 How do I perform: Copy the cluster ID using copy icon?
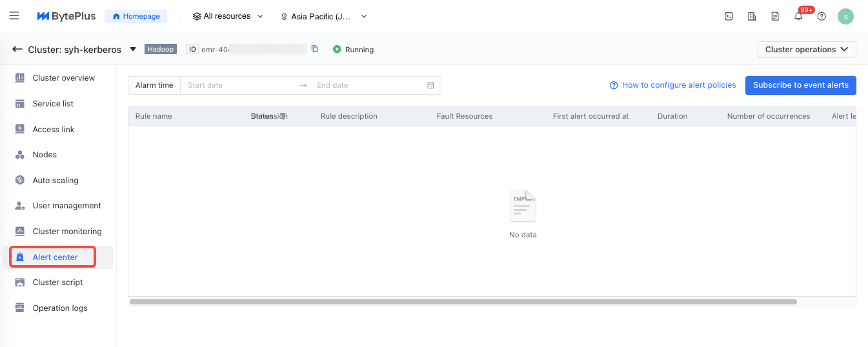[315, 49]
